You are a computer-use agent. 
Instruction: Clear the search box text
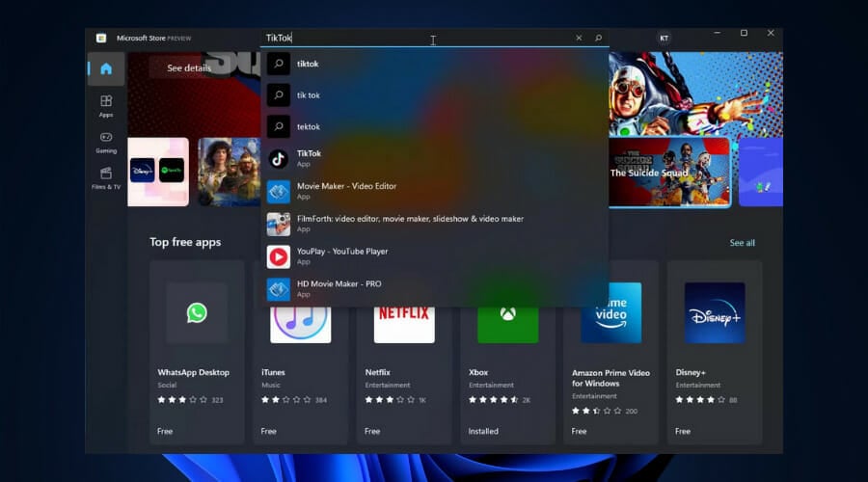579,38
